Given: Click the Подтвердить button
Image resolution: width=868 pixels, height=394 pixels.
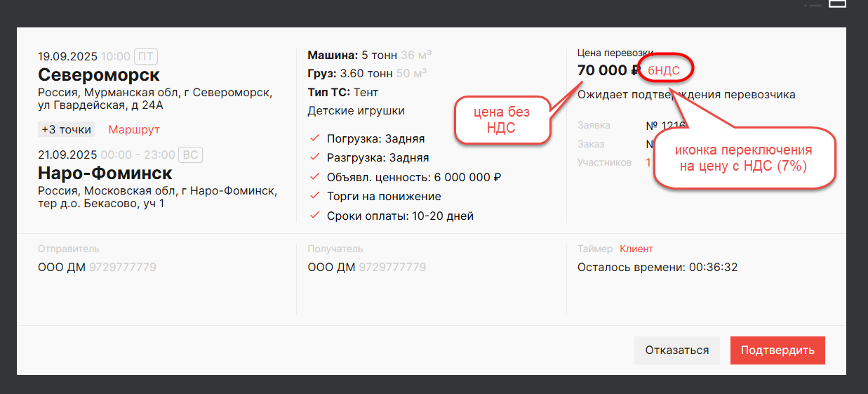Looking at the screenshot, I should pos(777,350).
